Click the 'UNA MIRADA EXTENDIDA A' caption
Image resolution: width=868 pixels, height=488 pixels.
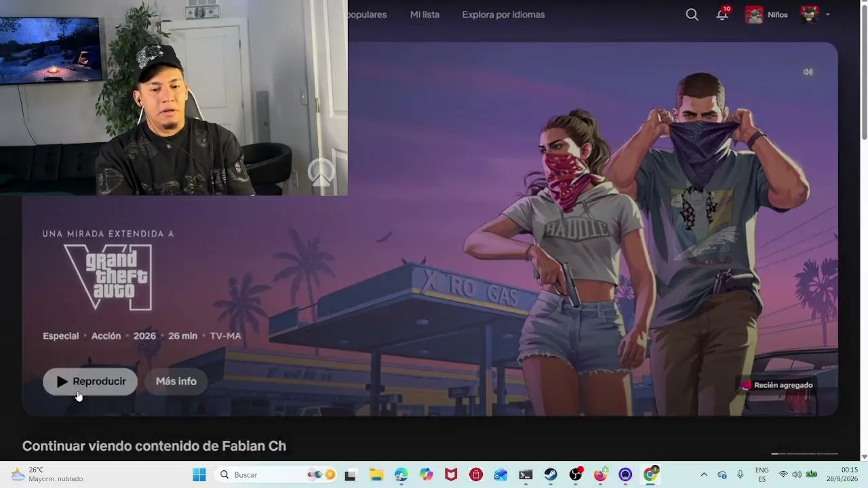point(108,234)
